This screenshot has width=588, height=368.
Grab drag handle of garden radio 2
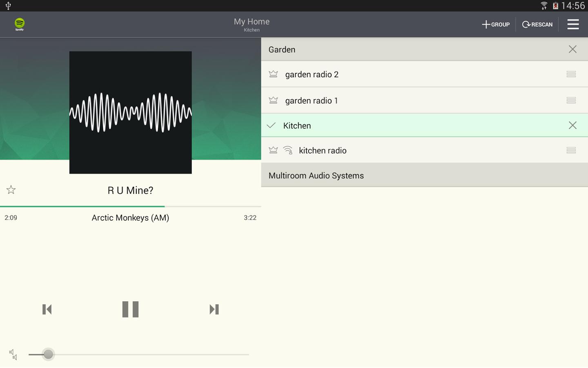(571, 74)
